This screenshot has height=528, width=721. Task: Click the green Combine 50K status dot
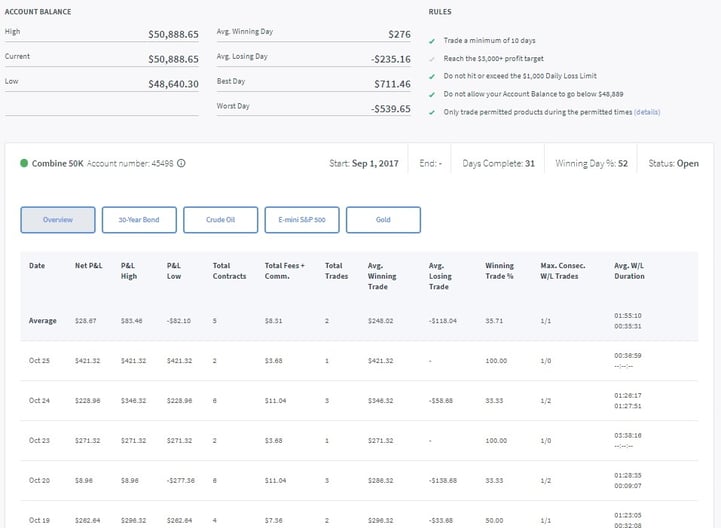tap(24, 163)
